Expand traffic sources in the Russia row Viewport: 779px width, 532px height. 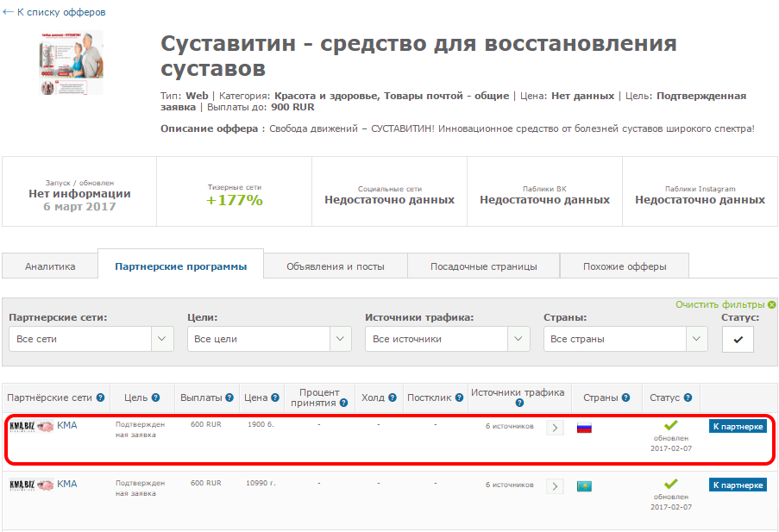tap(555, 428)
